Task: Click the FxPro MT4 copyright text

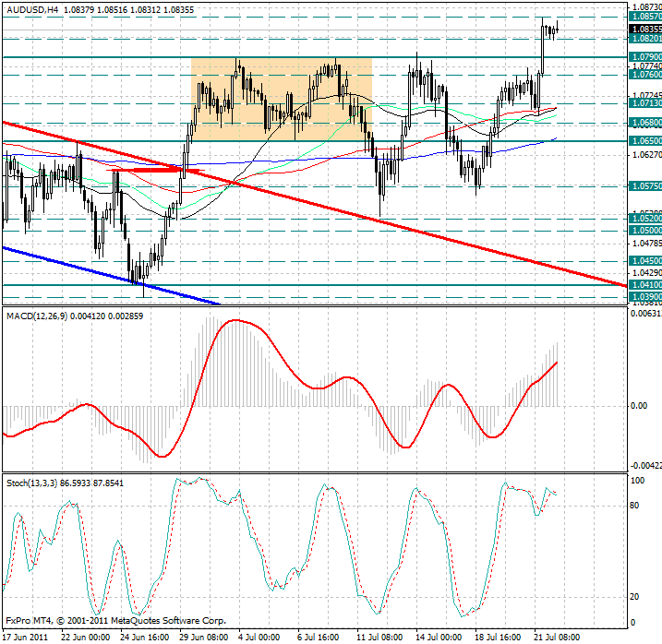Action: pos(115,621)
